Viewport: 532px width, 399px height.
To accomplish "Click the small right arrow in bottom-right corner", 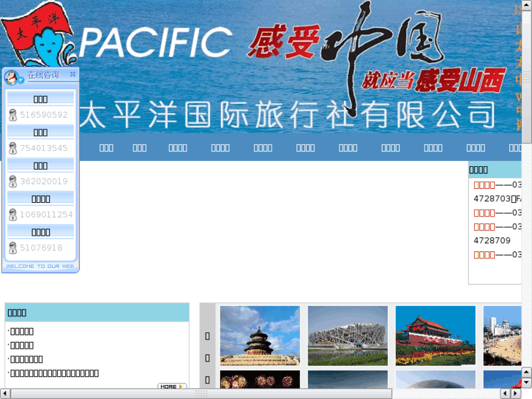I will pos(516,394).
